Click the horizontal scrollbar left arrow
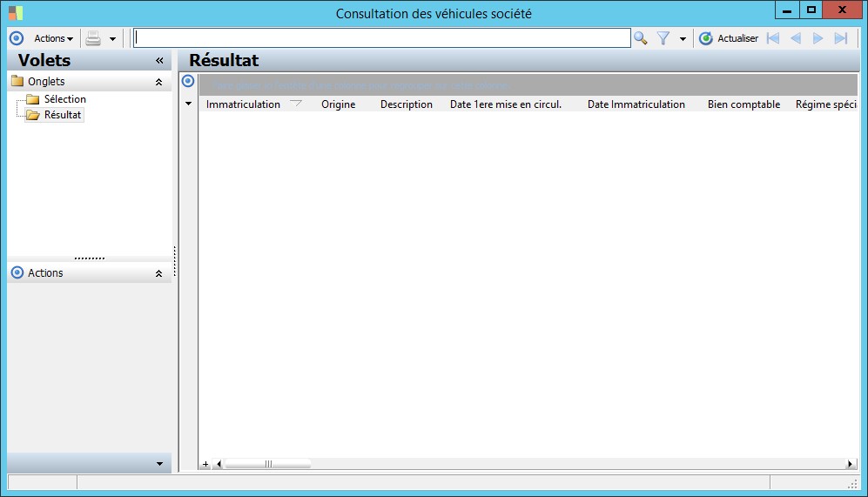Screen dimensions: 868x497 point(219,464)
